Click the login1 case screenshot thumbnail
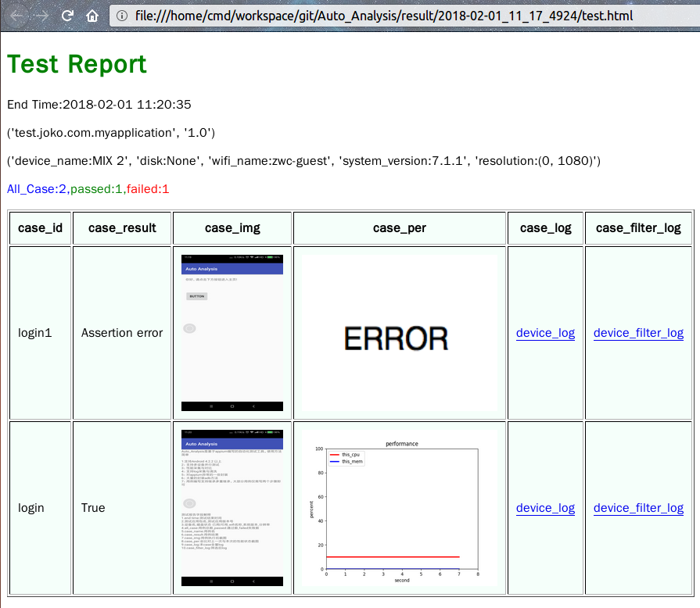The width and height of the screenshot is (700, 608). (232, 332)
